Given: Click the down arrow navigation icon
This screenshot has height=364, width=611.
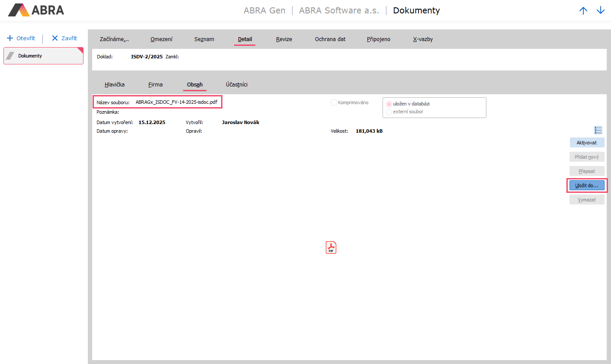Looking at the screenshot, I should pyautogui.click(x=601, y=11).
